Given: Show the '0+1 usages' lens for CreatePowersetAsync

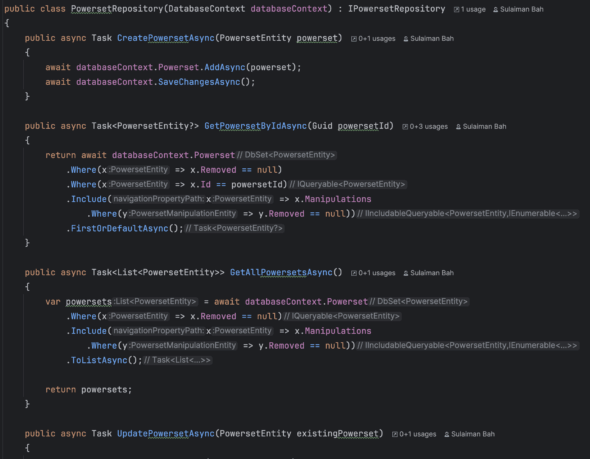Looking at the screenshot, I should coord(373,39).
